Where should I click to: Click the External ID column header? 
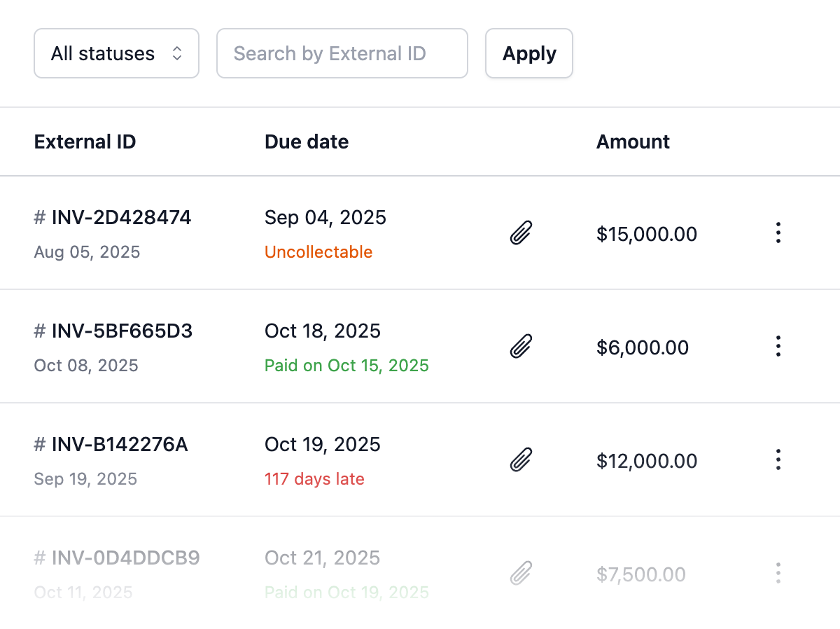click(85, 142)
